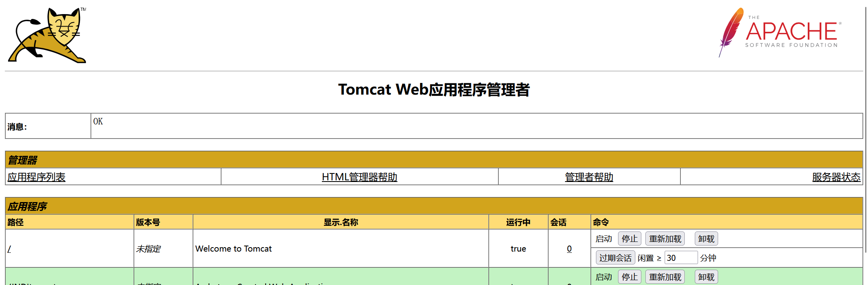Image resolution: width=868 pixels, height=285 pixels.
Task: Click 停止 for Welcome to Tomcat app
Action: tap(629, 239)
